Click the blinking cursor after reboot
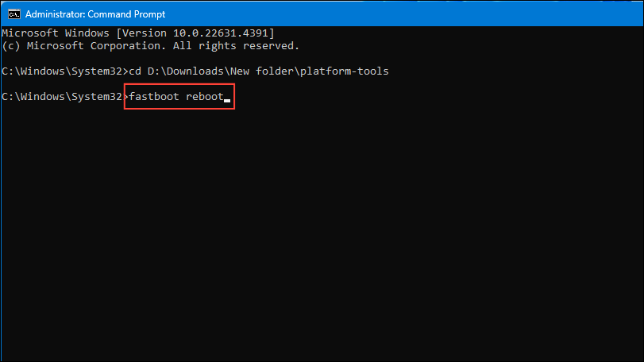Viewport: 644px width, 362px height. point(227,100)
